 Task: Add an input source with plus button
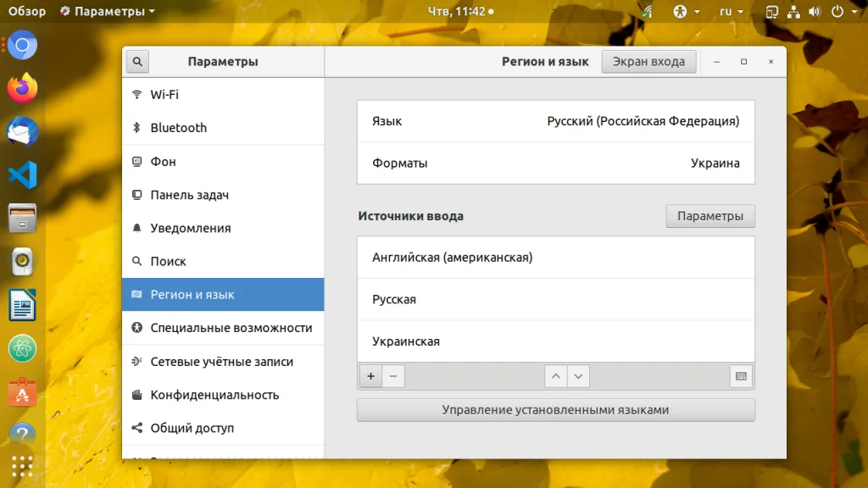coord(371,376)
